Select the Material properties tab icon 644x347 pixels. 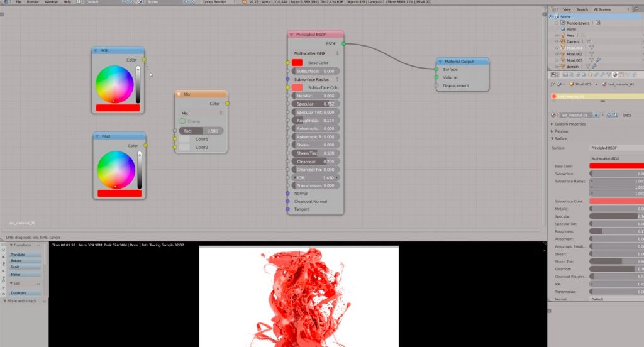point(615,75)
